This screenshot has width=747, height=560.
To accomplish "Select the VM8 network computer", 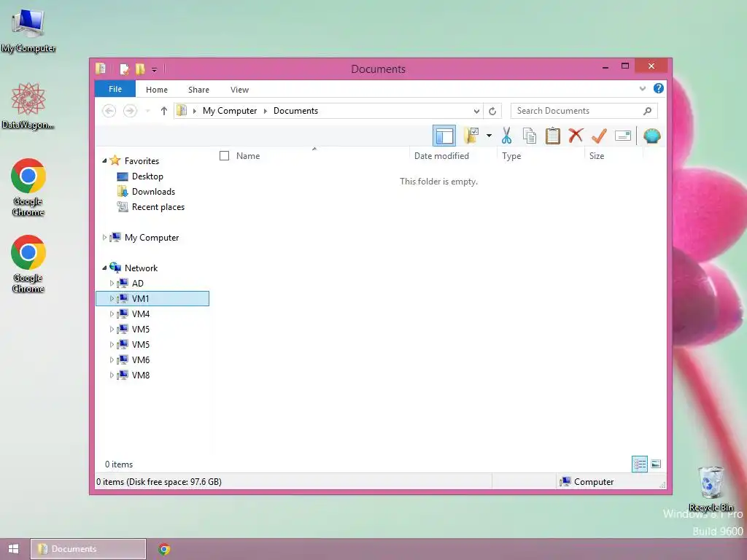I will click(x=141, y=376).
